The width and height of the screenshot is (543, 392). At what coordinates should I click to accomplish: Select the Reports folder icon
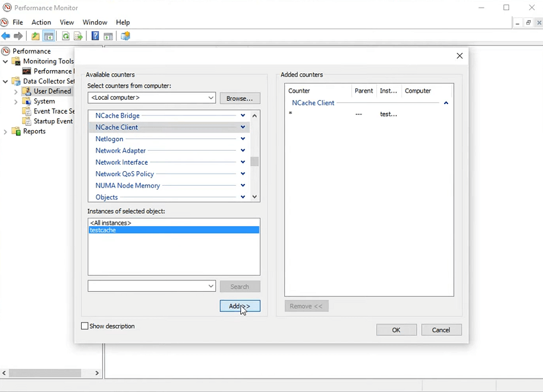pos(16,132)
